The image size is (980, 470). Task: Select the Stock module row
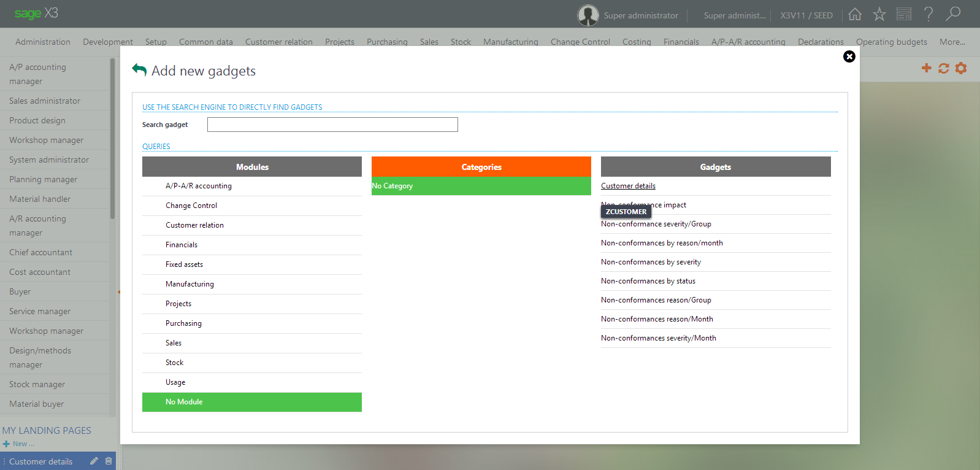point(252,363)
